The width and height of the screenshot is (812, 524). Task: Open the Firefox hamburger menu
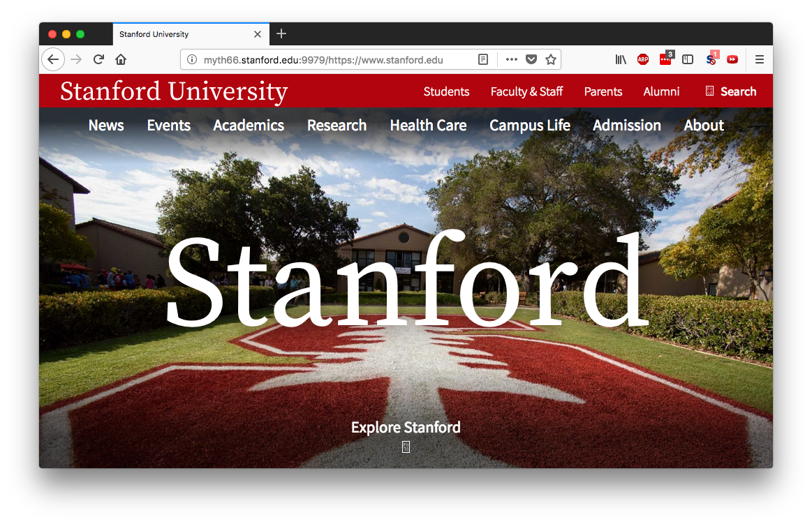760,59
